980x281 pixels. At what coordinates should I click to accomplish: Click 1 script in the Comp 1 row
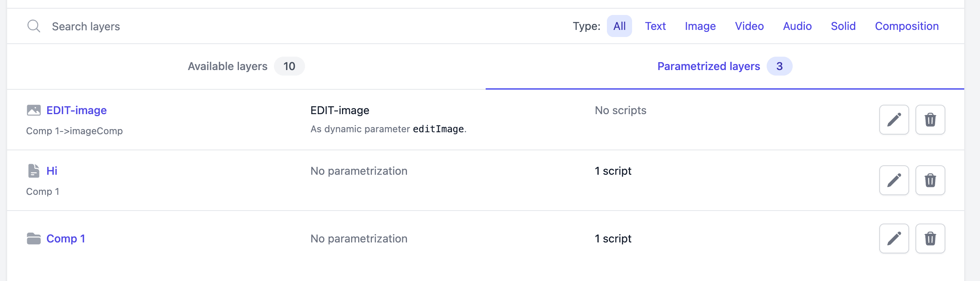613,238
